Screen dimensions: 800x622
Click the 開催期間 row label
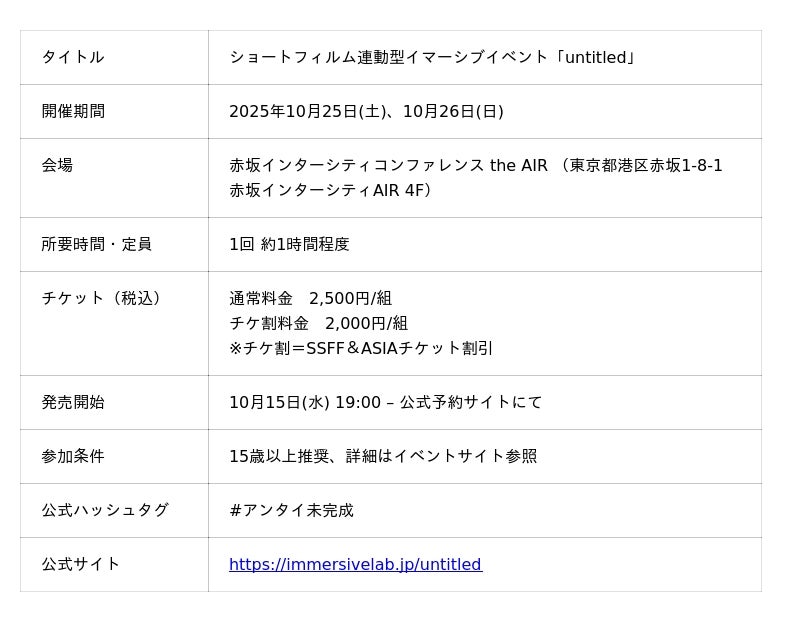[73, 111]
